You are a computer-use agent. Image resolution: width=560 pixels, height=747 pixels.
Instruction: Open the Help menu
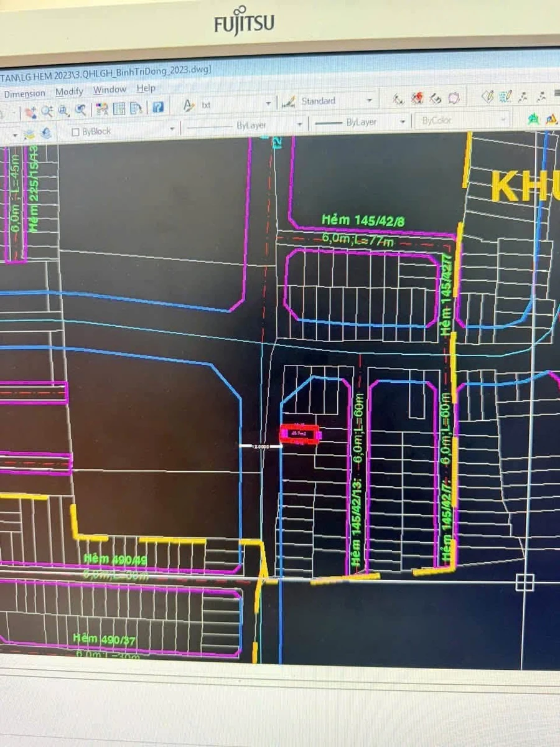pos(146,88)
